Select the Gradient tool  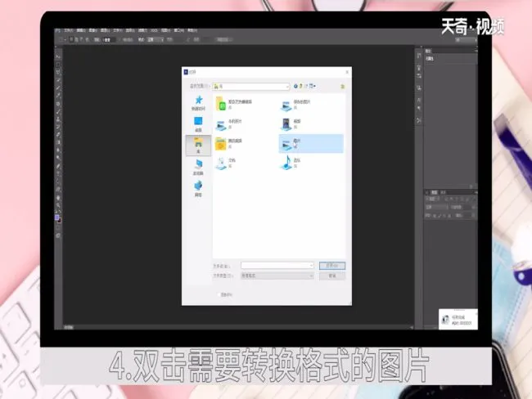(x=58, y=143)
